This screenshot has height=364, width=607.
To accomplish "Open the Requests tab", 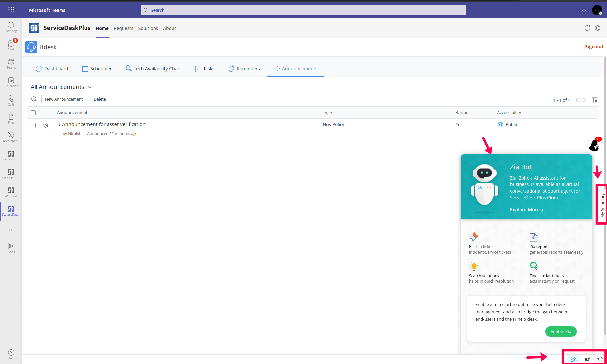I will 123,28.
